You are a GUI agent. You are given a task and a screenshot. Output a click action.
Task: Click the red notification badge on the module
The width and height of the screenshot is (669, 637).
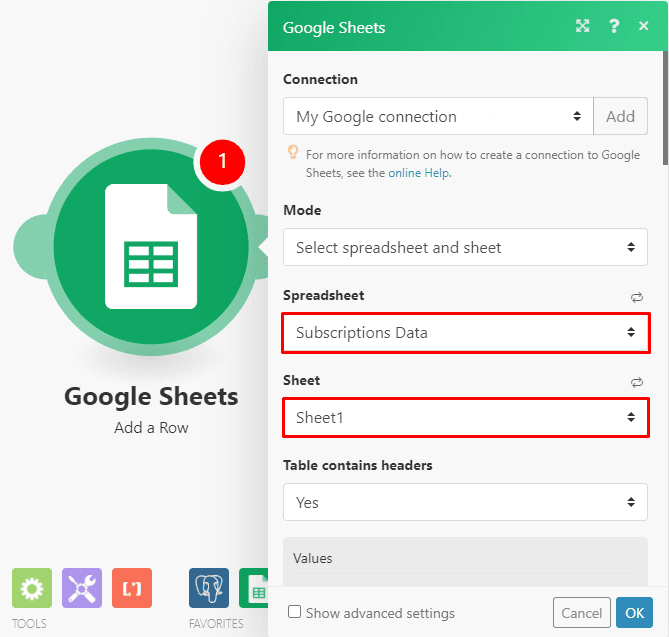point(222,161)
